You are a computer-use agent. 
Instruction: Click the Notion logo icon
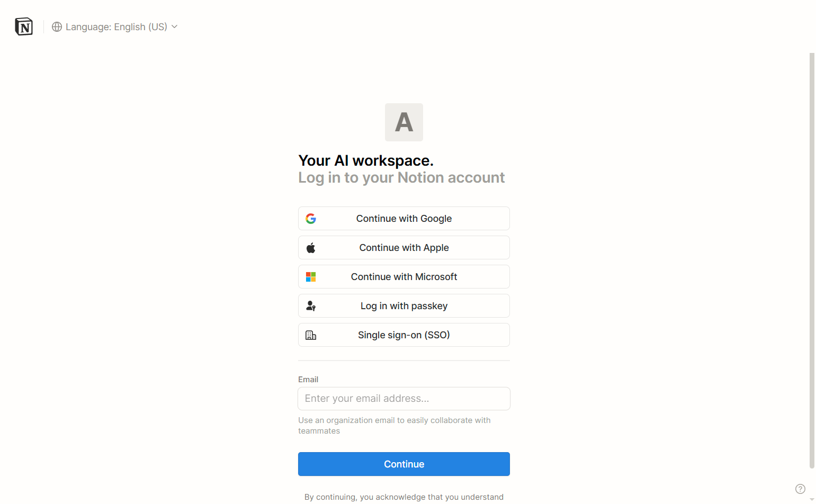(x=23, y=26)
